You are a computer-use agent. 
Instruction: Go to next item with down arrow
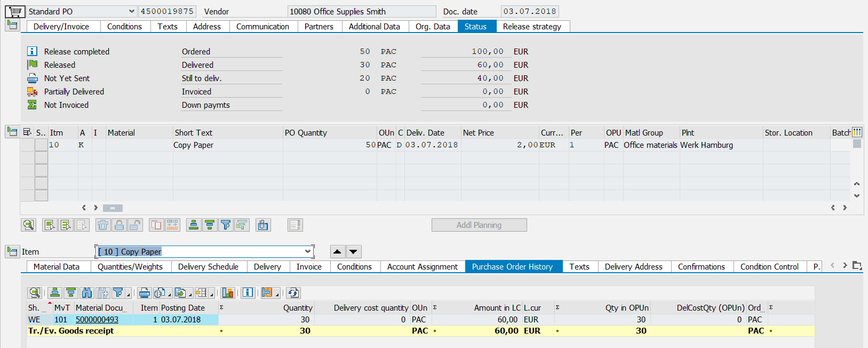coord(354,252)
